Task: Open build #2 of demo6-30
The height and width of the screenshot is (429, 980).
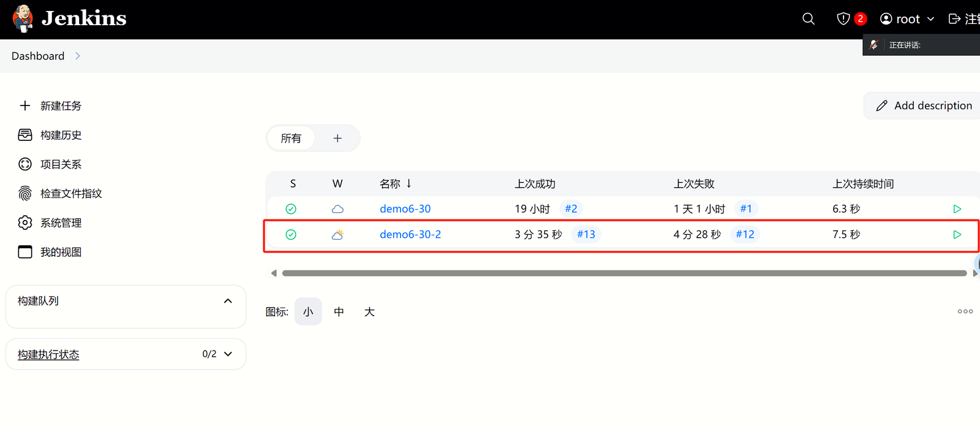Action: coord(571,209)
